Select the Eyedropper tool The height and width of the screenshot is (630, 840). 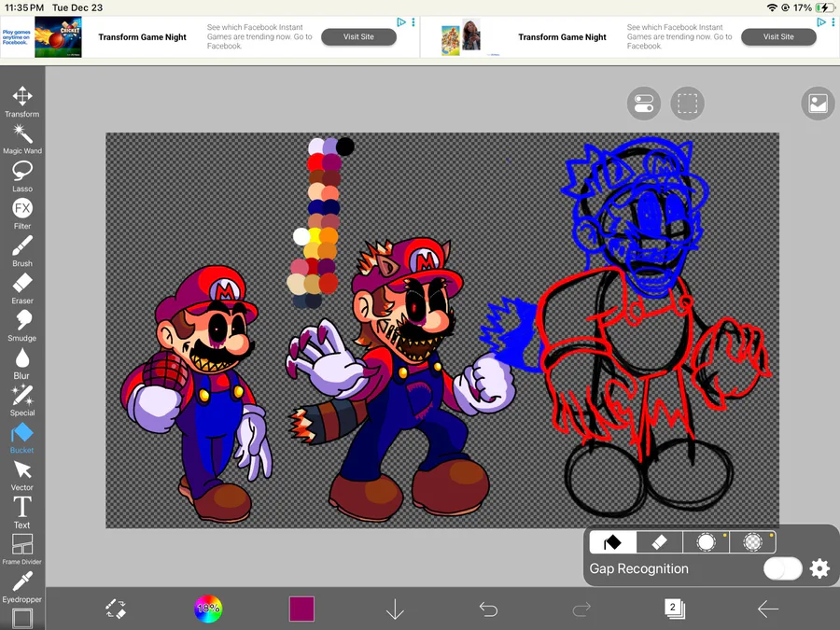[22, 587]
